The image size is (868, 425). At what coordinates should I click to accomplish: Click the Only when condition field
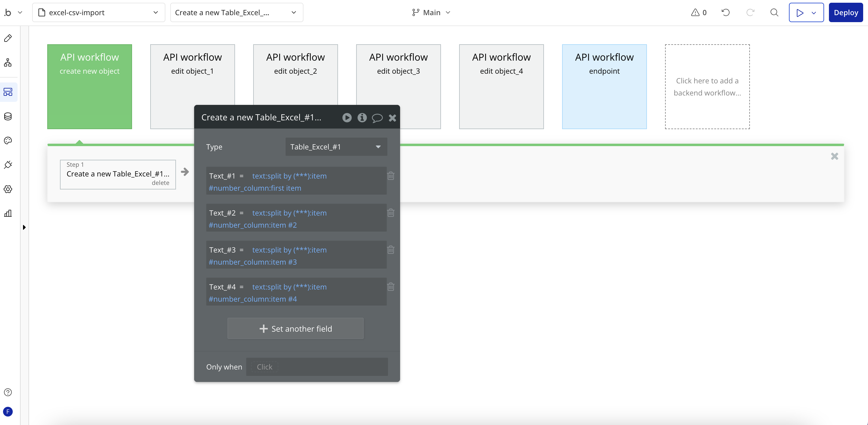(x=317, y=367)
